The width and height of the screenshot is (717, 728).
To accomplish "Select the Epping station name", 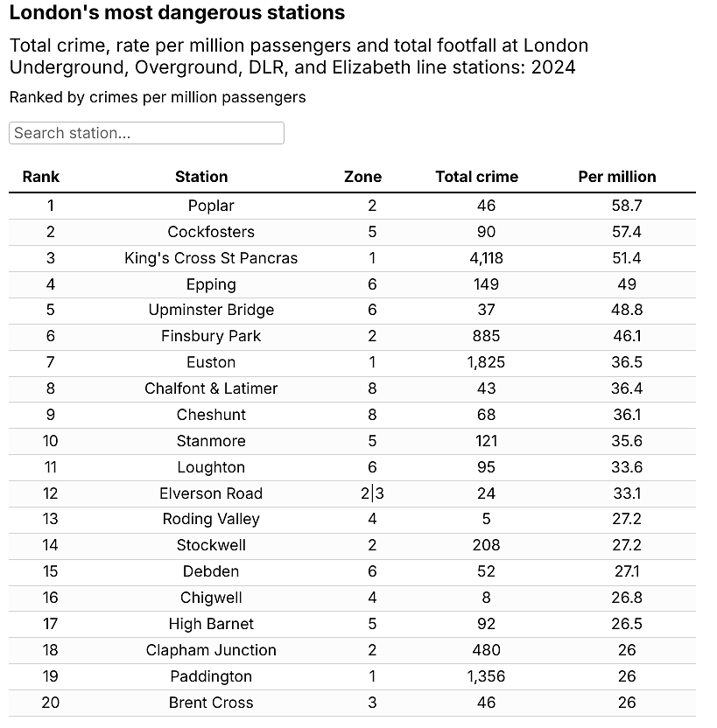I will point(211,284).
